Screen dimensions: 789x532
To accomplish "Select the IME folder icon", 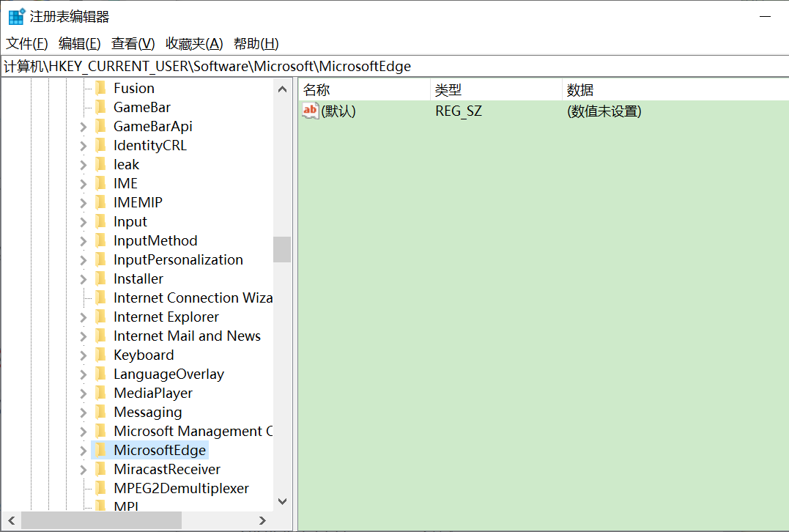I will (x=100, y=183).
